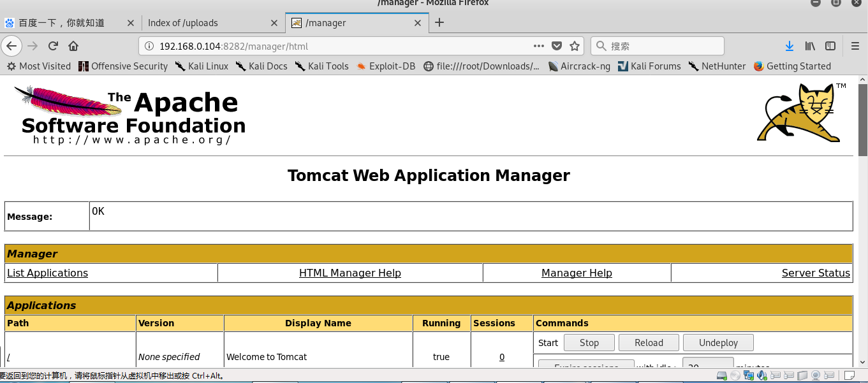868x383 pixels.
Task: Click the None specified version cell
Action: point(169,357)
